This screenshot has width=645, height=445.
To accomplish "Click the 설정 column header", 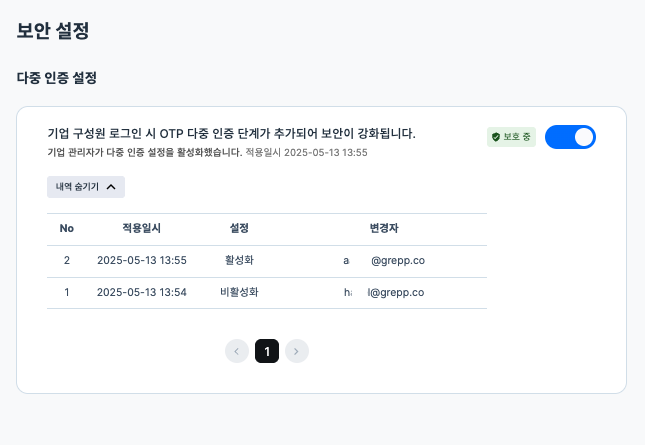I will [239, 228].
